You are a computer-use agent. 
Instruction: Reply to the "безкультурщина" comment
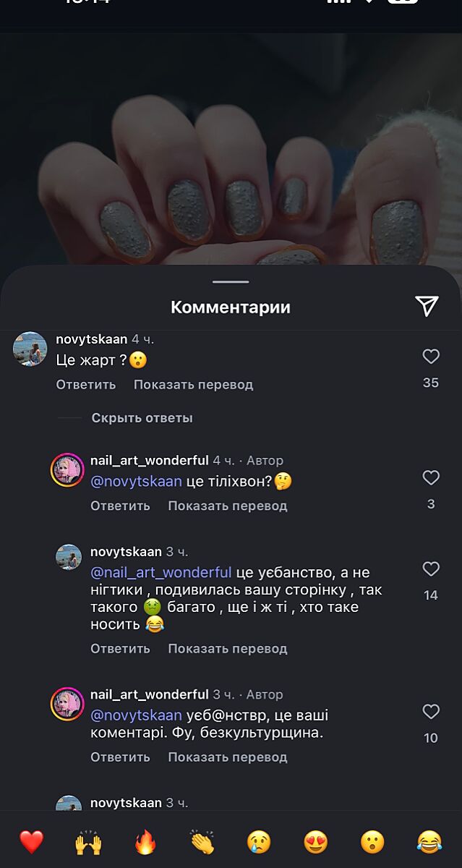[120, 757]
